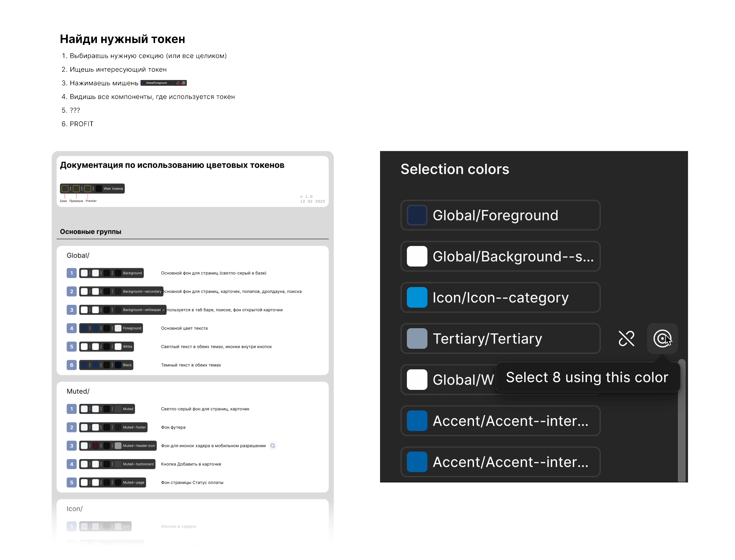Select the first Accent/Accent--inter style row
735x560 pixels.
[500, 421]
